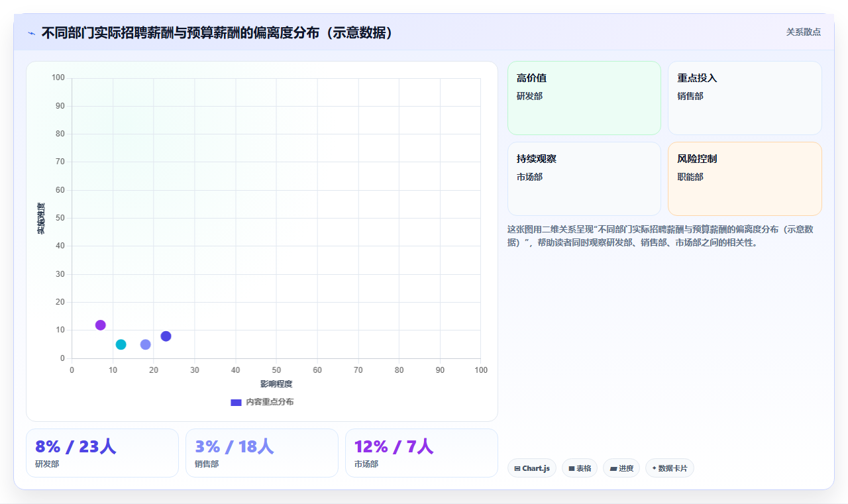Viewport: 848px width, 504px height.
Task: Click the sparkle icon in 数据卡片 chip
Action: pyautogui.click(x=654, y=468)
